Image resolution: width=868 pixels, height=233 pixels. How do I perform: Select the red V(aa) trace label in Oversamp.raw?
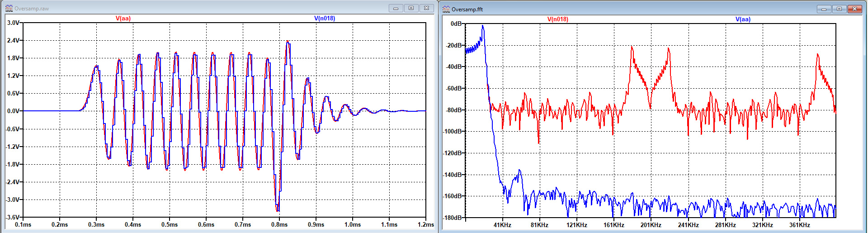pyautogui.click(x=123, y=19)
